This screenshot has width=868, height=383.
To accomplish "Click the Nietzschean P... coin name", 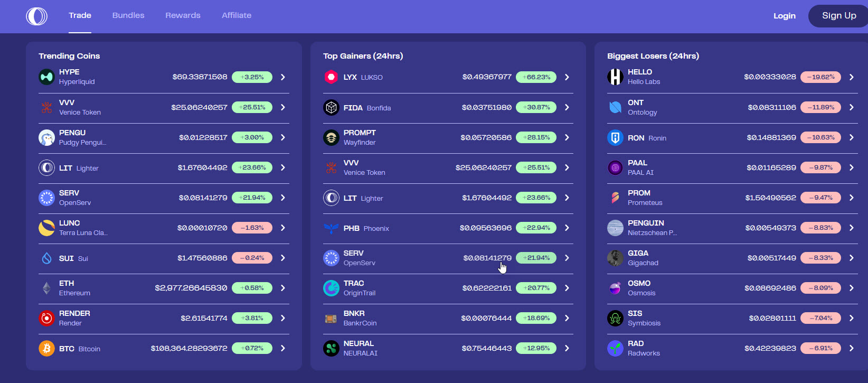I will pyautogui.click(x=652, y=233).
